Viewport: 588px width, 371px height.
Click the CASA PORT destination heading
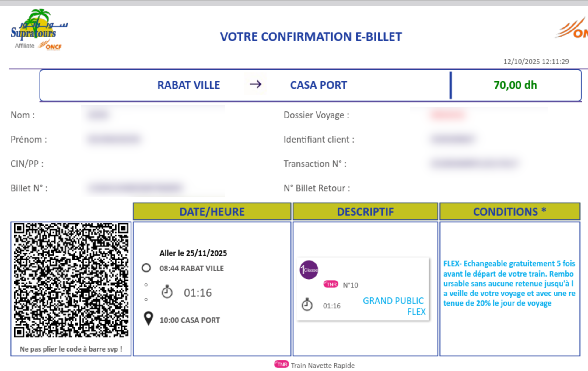tap(318, 85)
